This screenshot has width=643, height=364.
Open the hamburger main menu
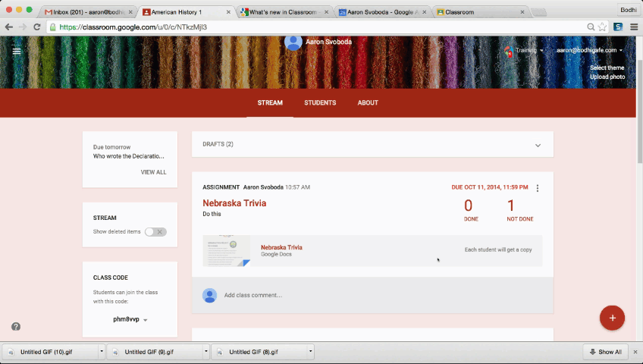pos(17,51)
